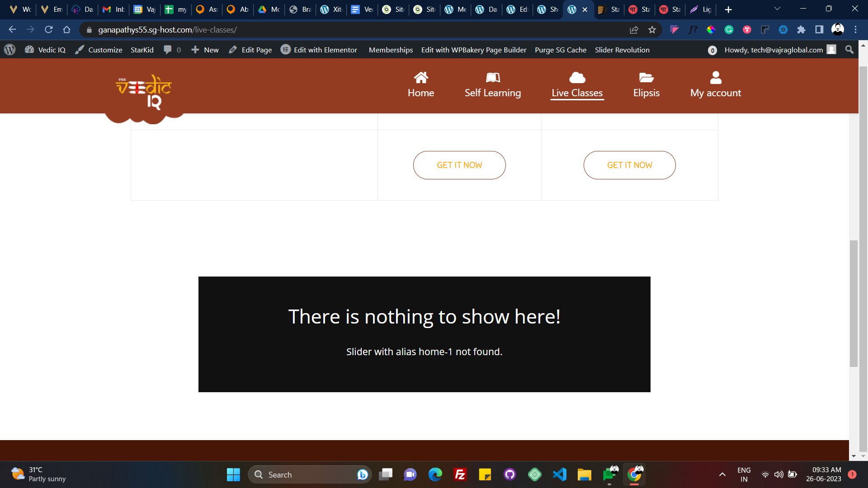Click the Home house icon in navbar
This screenshot has height=488, width=868.
point(420,77)
